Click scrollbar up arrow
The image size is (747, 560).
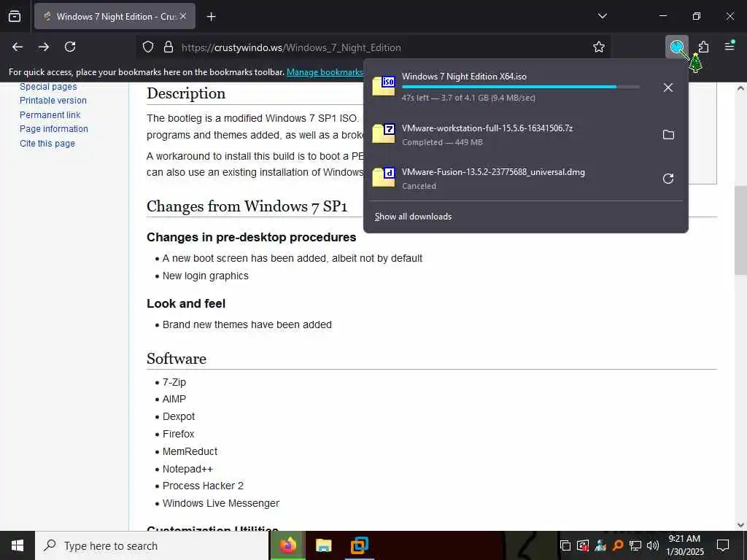[740, 88]
